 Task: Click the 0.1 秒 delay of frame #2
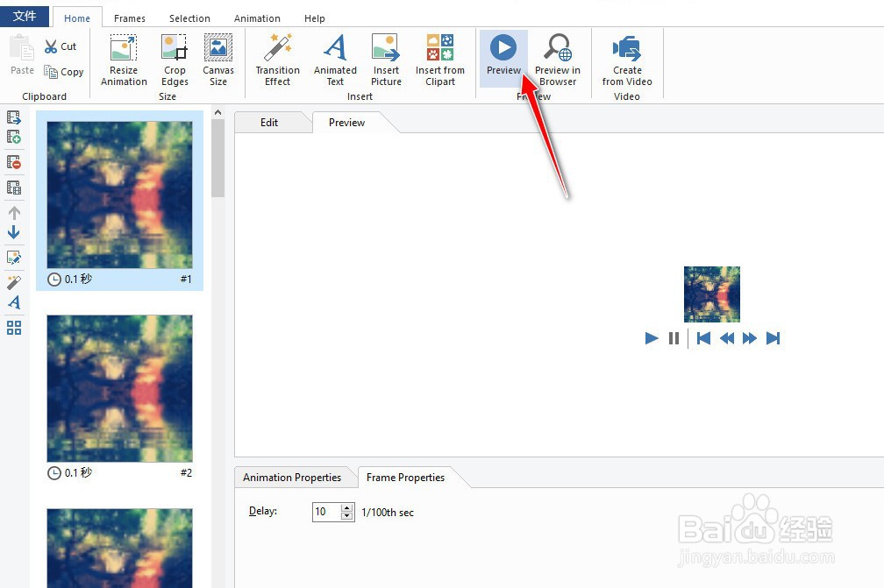(x=70, y=472)
